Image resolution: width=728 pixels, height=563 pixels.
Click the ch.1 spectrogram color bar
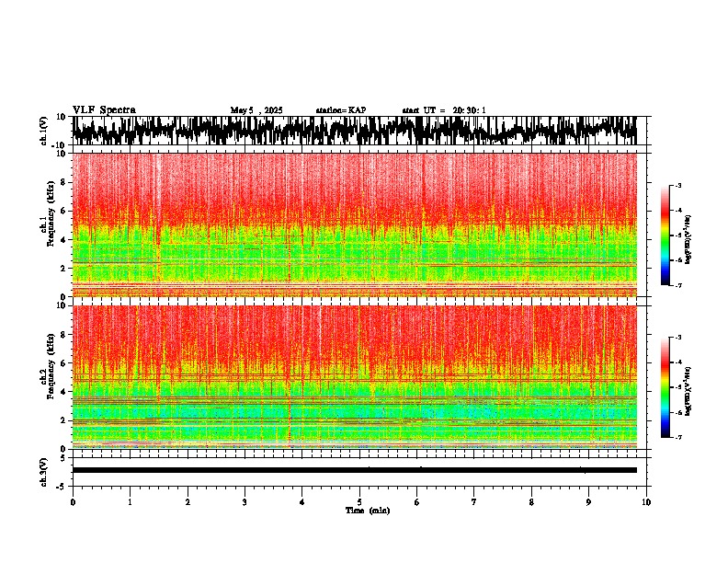click(665, 236)
